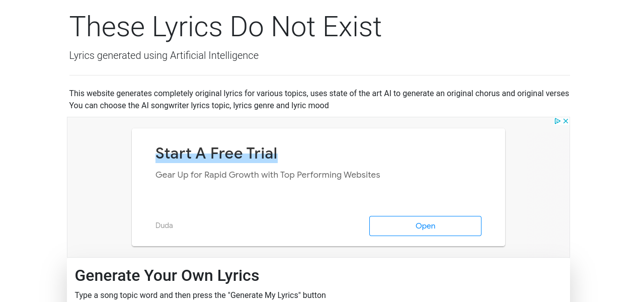Viewport: 644px width, 302px height.
Task: Click the "Gear Up for Rapid Growth" ad text
Action: tap(211, 175)
